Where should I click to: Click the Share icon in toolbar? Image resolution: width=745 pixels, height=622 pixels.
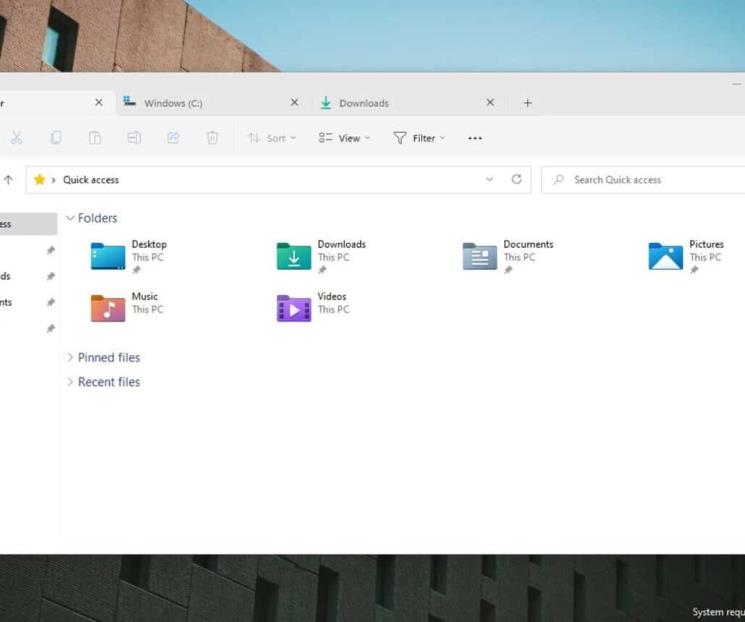pyautogui.click(x=173, y=138)
